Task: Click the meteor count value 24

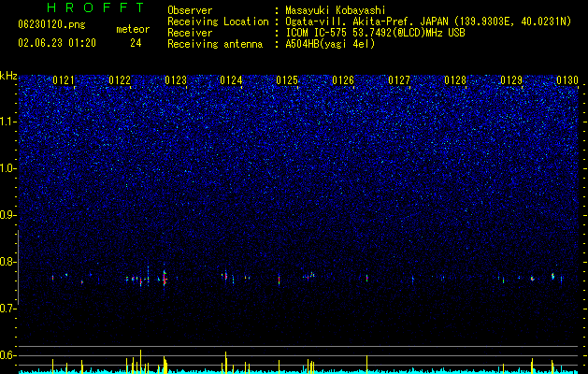Action: click(x=136, y=43)
